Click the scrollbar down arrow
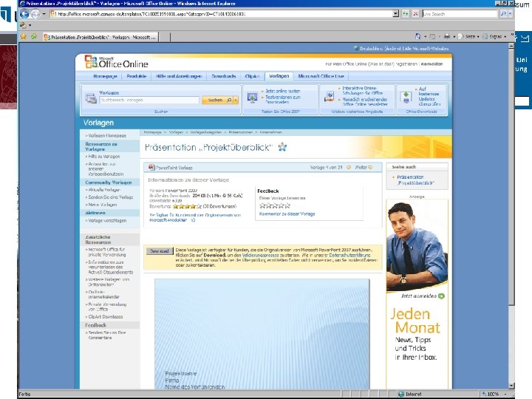This screenshot has width=532, height=399. 511,386
